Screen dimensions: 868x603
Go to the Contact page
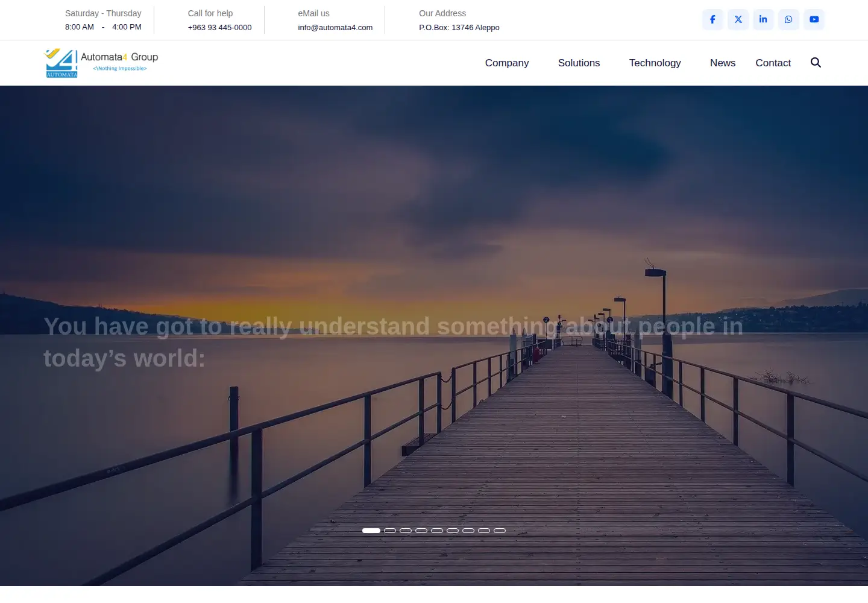pyautogui.click(x=773, y=63)
